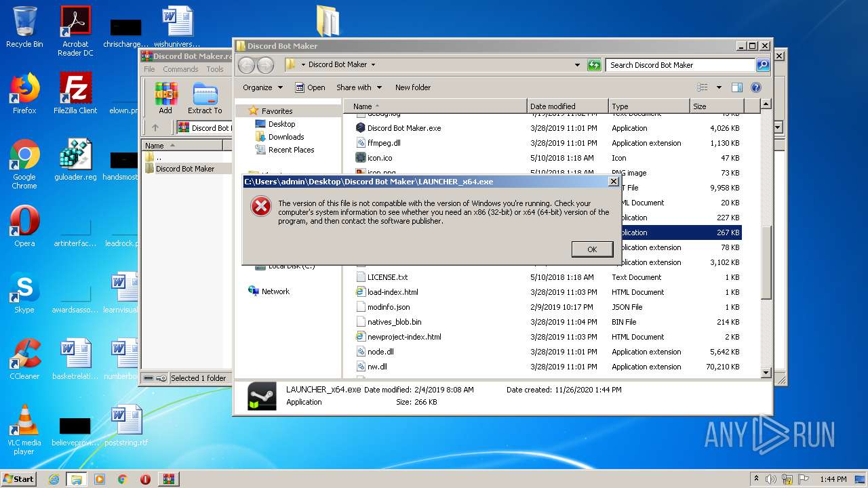Open Share with dropdown menu
Image resolution: width=868 pixels, height=488 pixels.
tap(359, 87)
